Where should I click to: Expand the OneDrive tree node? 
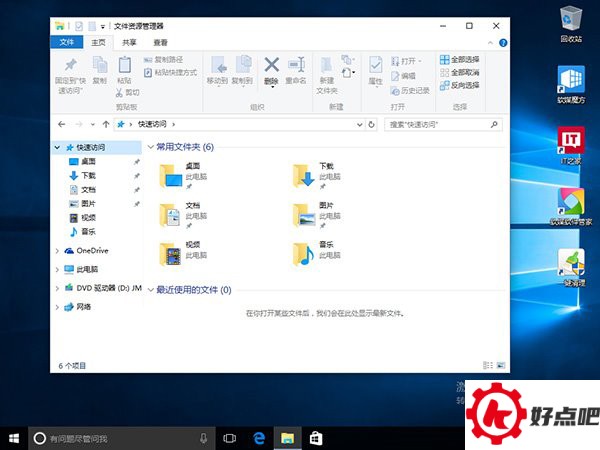point(57,251)
